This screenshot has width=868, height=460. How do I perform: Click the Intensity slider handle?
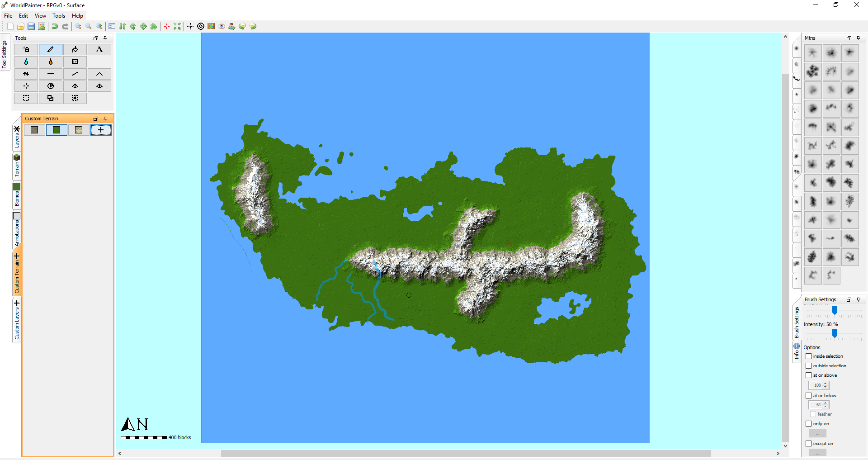pyautogui.click(x=835, y=333)
